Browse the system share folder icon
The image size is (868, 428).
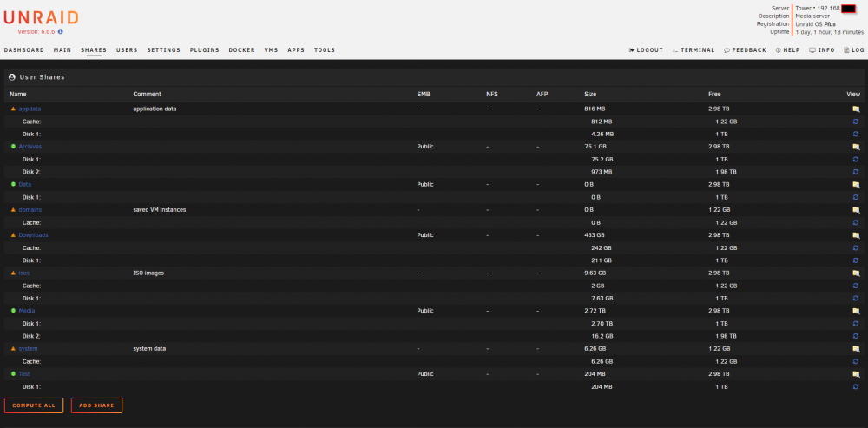point(856,349)
